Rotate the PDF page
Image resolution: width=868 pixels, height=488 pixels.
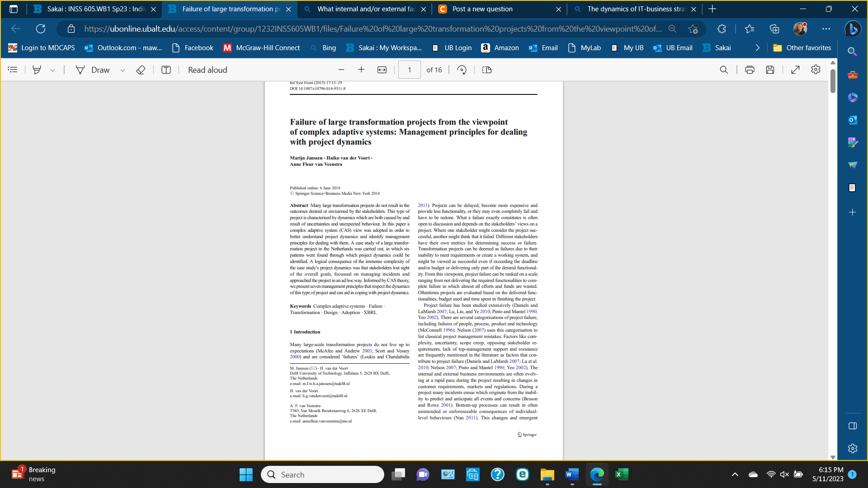coord(462,70)
